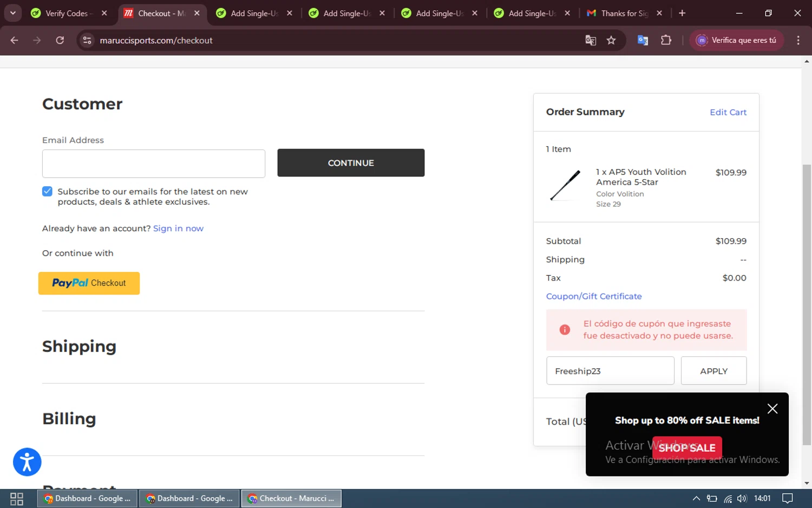The height and width of the screenshot is (508, 812).
Task: Click the Shipping section heading
Action: click(79, 347)
